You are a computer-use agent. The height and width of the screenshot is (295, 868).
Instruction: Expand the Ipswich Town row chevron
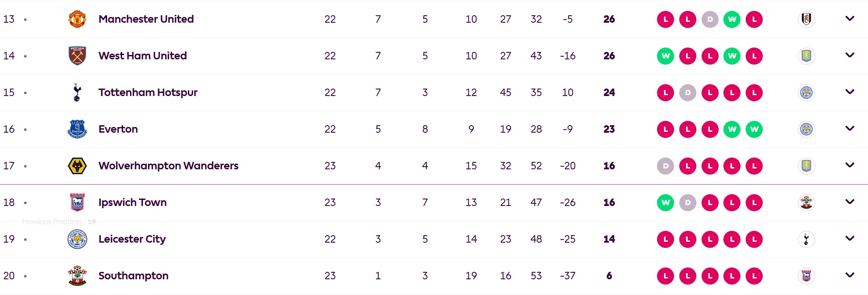coord(850,202)
